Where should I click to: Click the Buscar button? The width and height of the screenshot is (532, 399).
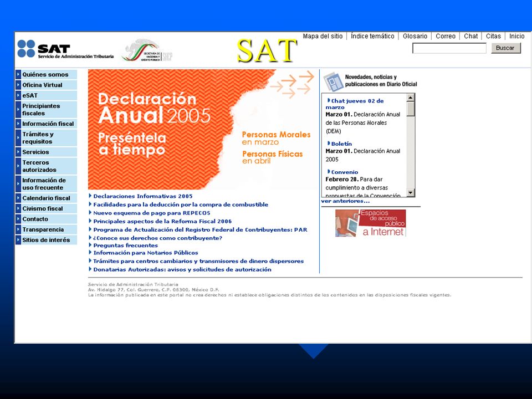505,48
